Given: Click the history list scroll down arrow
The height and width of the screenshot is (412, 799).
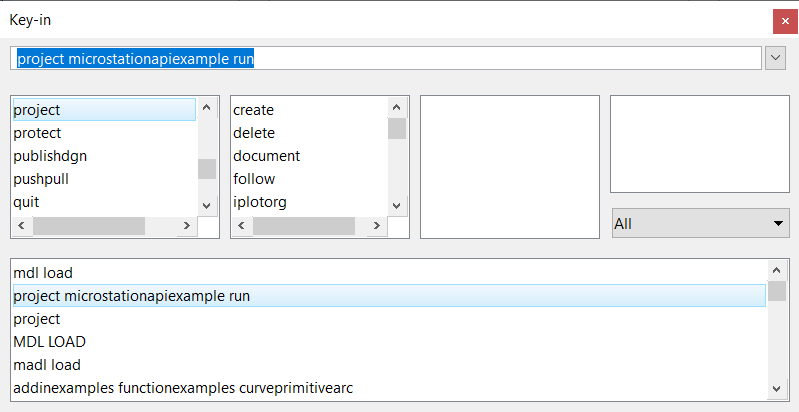Looking at the screenshot, I should [777, 388].
